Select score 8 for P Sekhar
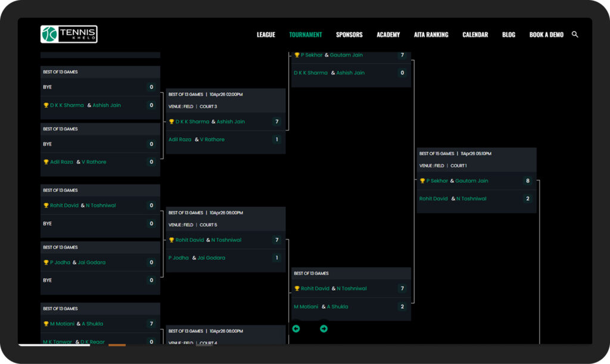The height and width of the screenshot is (364, 610). 528,181
